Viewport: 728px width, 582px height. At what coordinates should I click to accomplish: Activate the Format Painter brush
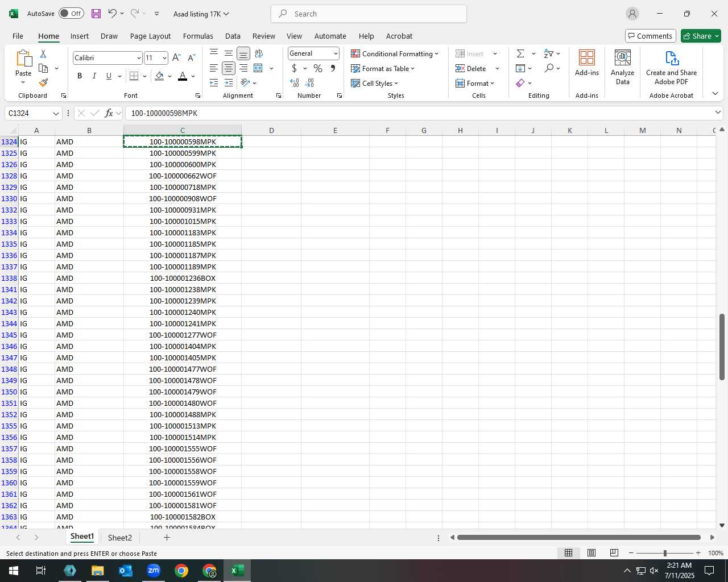pos(43,83)
